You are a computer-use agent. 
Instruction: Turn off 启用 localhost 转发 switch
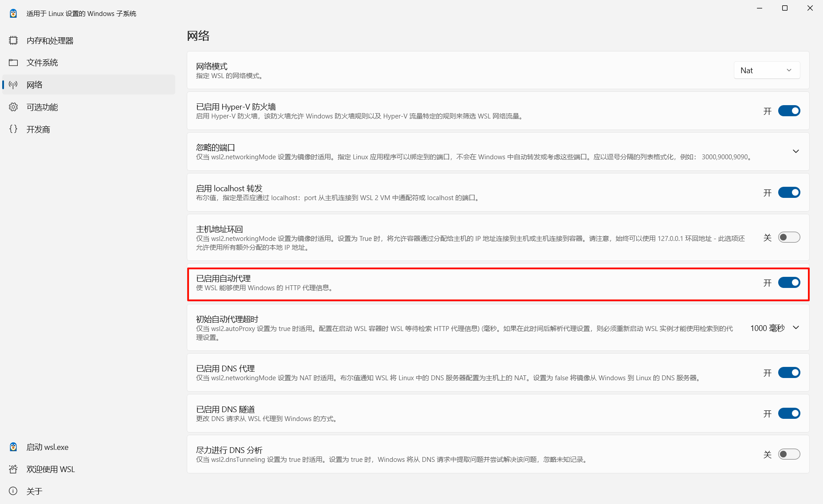click(x=789, y=193)
